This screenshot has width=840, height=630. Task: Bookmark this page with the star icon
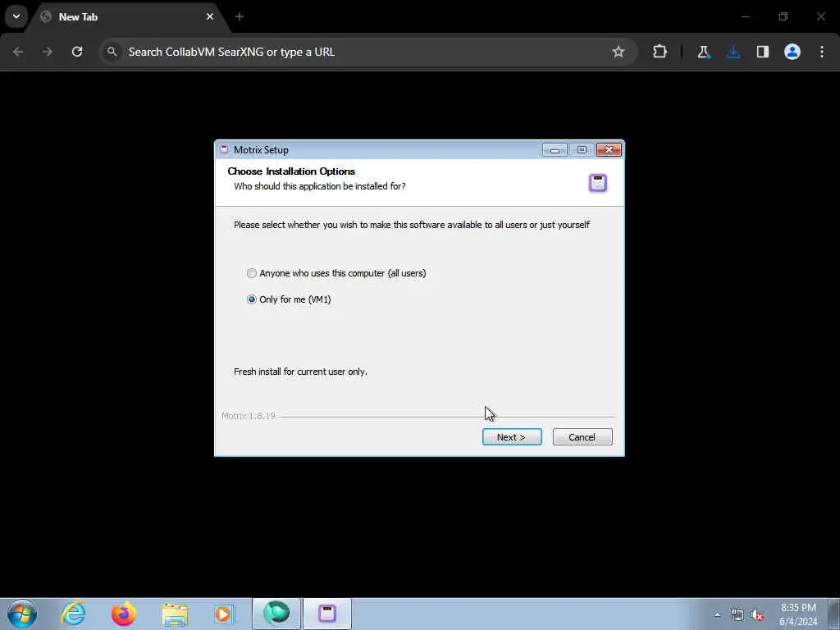pos(619,52)
